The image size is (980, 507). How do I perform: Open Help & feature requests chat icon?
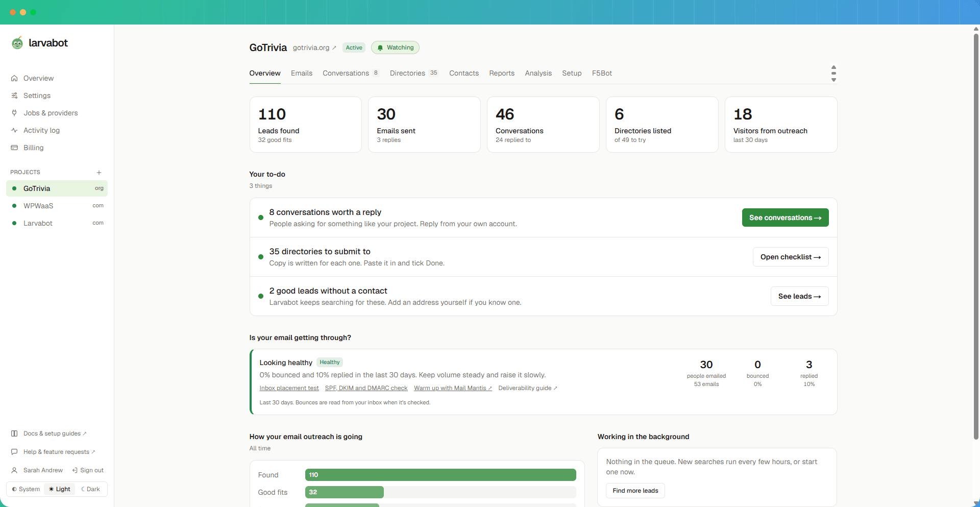tap(14, 452)
